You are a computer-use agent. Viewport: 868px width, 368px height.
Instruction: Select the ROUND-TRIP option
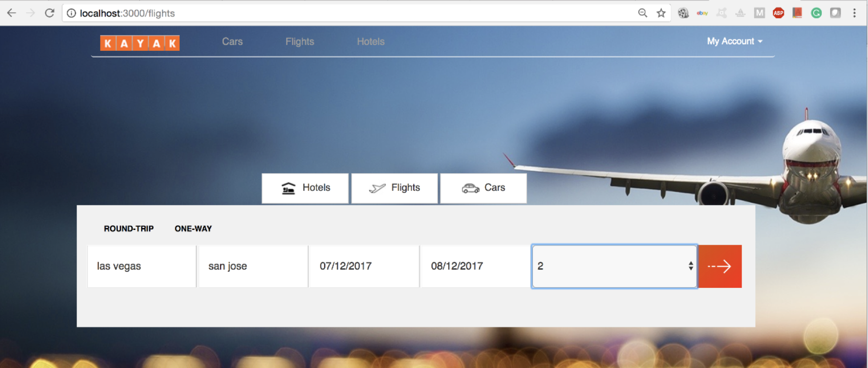tap(129, 229)
